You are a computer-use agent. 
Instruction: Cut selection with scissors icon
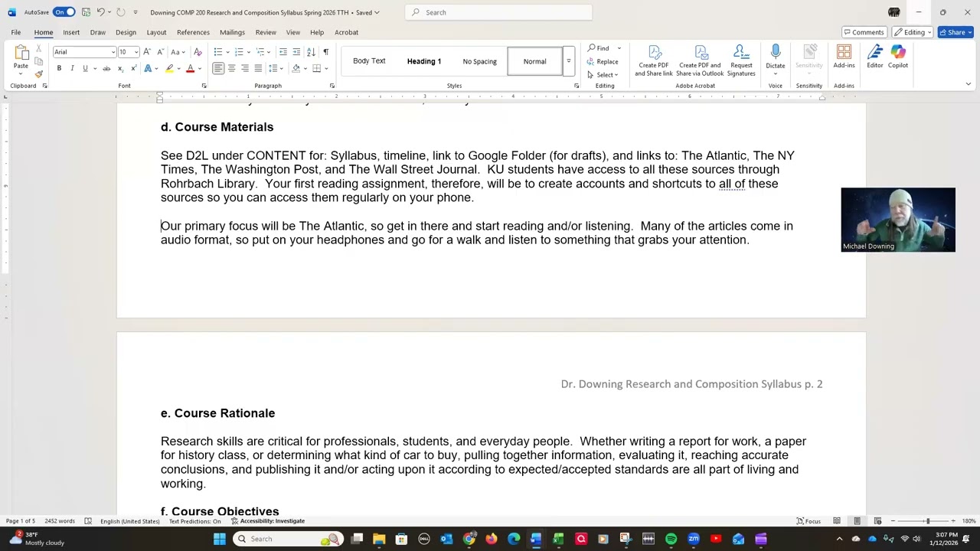point(39,49)
